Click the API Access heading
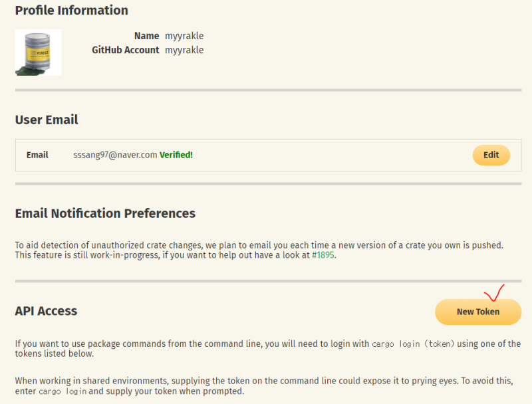Screen dimensions: 532x404 point(46,311)
